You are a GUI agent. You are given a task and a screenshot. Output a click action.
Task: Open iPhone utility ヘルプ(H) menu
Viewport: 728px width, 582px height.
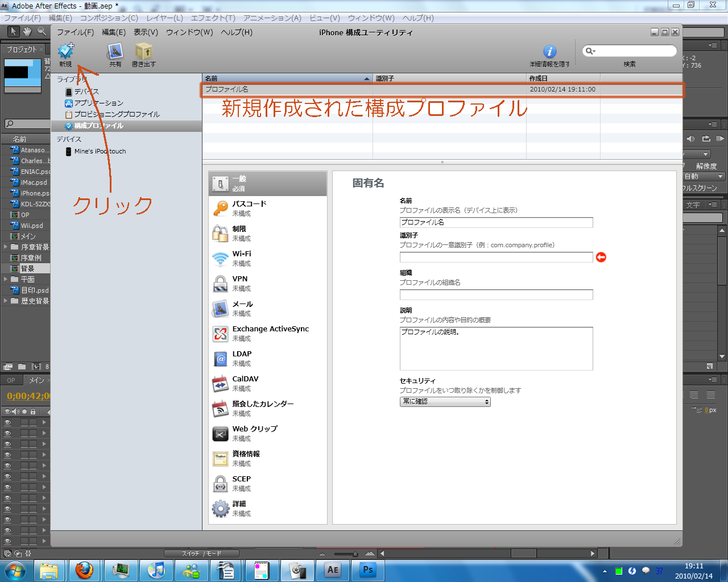(x=237, y=32)
